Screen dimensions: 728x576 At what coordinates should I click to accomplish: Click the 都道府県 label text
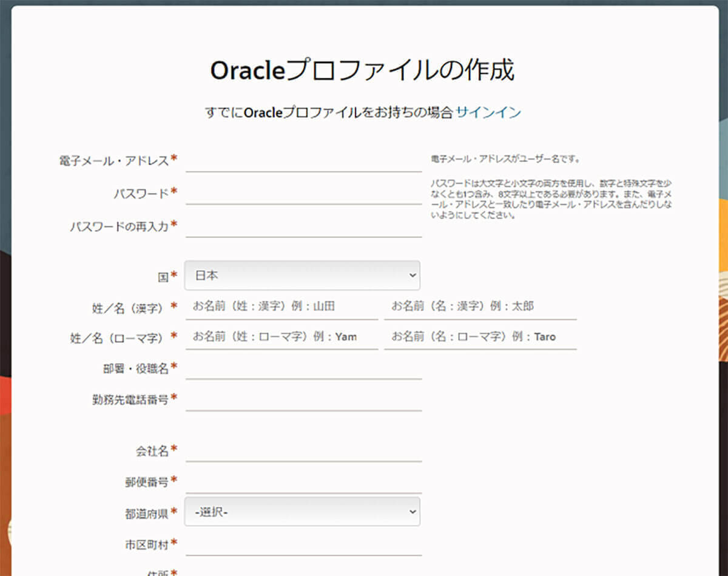pyautogui.click(x=146, y=513)
